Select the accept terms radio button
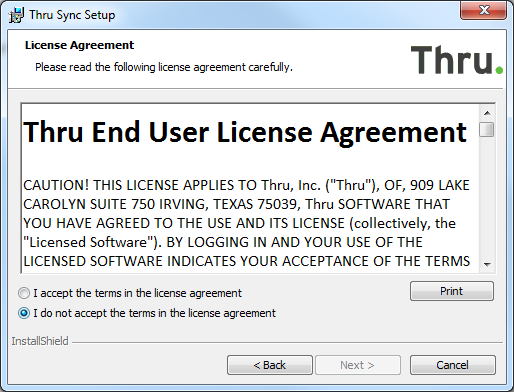The width and height of the screenshot is (514, 392). pos(24,293)
